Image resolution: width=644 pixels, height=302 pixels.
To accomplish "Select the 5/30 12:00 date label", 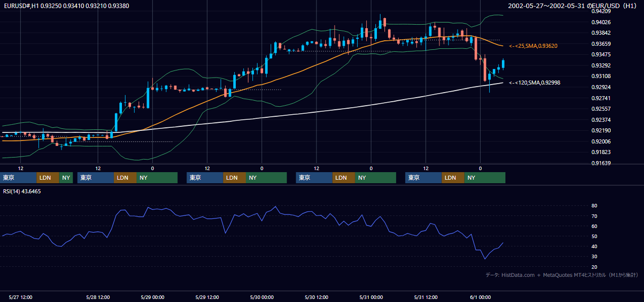I will coord(316,297).
